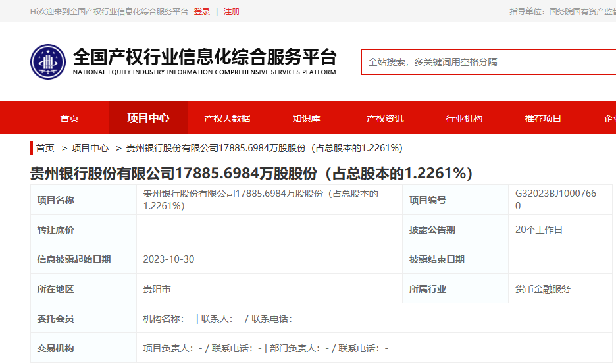Click the 所在地区 label cell

click(84, 289)
